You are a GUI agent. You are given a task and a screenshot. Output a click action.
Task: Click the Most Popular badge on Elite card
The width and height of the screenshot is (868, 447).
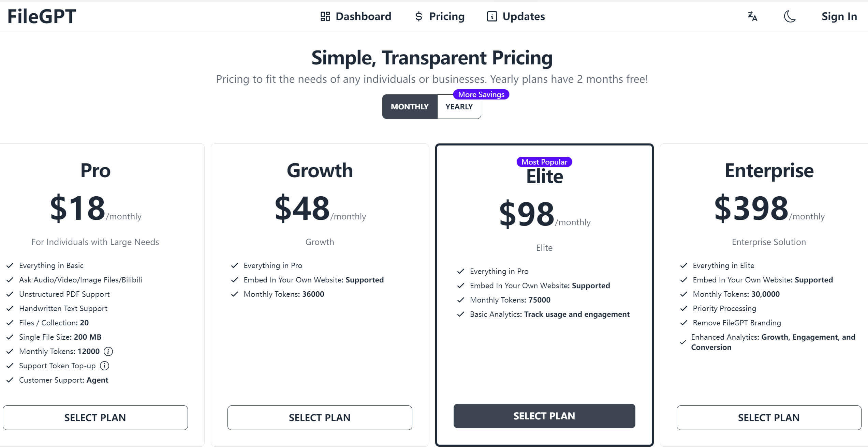click(x=544, y=162)
